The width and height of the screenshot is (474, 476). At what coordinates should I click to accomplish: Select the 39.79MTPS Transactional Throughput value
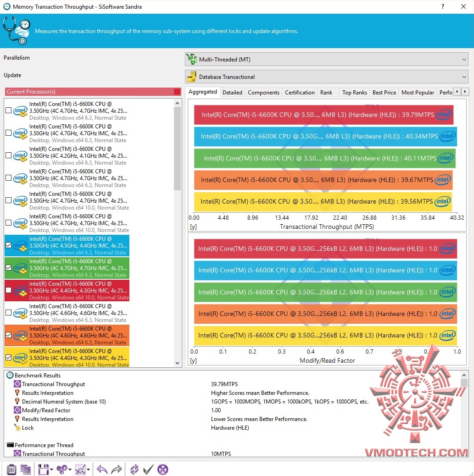point(224,384)
